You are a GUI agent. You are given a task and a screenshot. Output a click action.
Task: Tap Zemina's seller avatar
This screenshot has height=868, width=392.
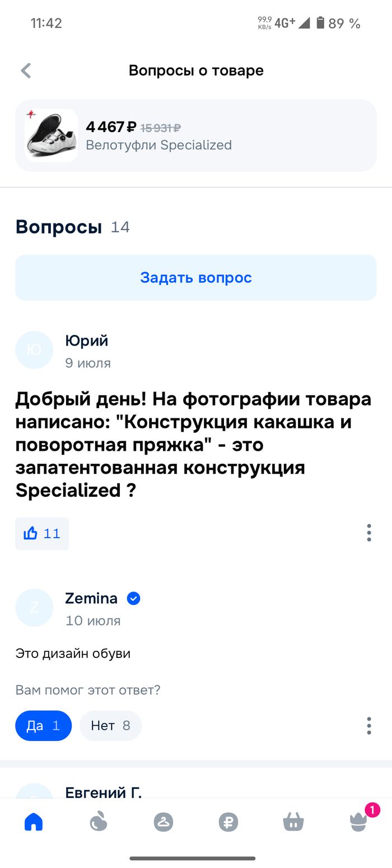pos(34,608)
